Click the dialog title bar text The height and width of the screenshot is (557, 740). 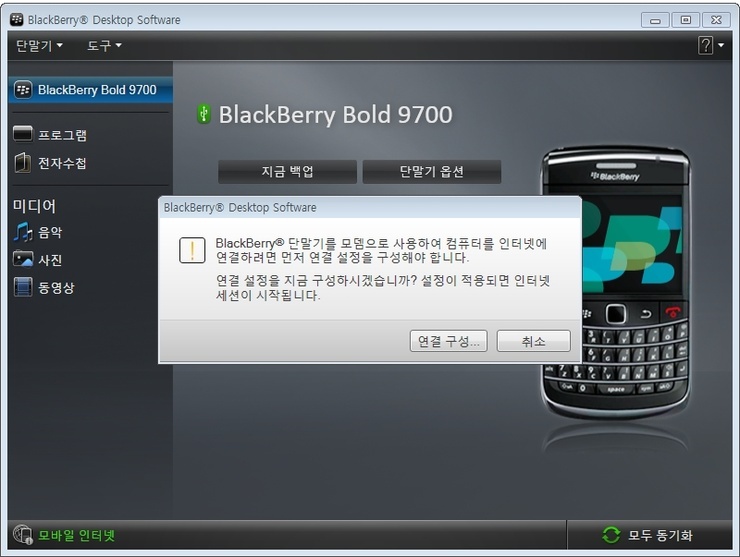click(240, 207)
